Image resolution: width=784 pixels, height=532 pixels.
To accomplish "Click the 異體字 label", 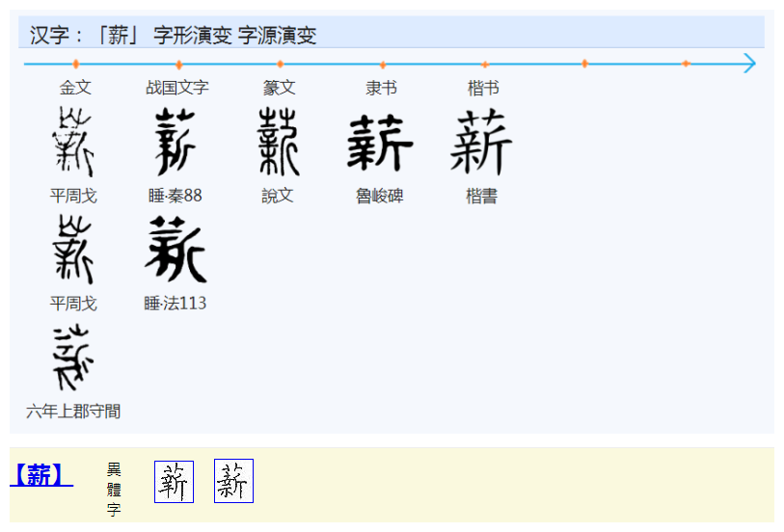I will (114, 489).
